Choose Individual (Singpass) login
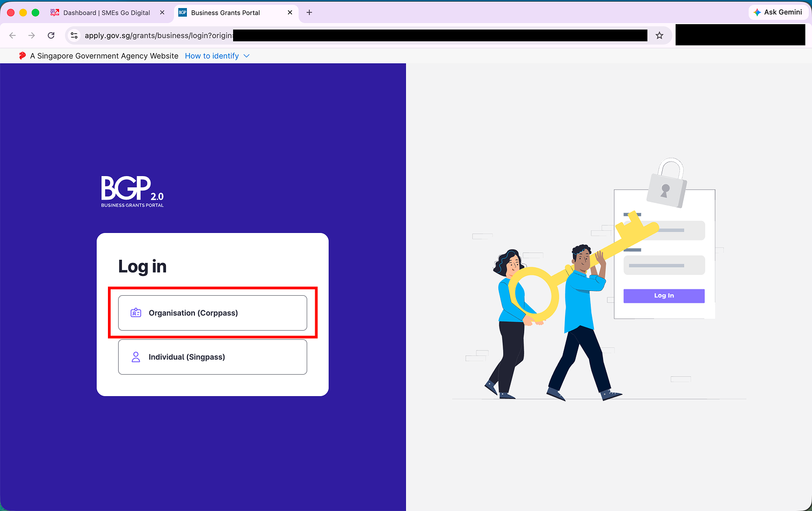812x511 pixels. (213, 357)
